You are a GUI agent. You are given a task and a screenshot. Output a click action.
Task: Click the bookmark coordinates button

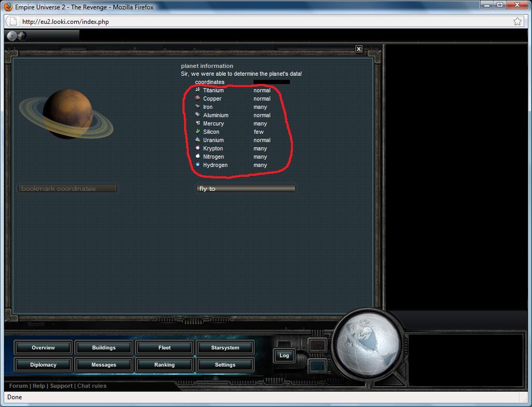tap(67, 189)
